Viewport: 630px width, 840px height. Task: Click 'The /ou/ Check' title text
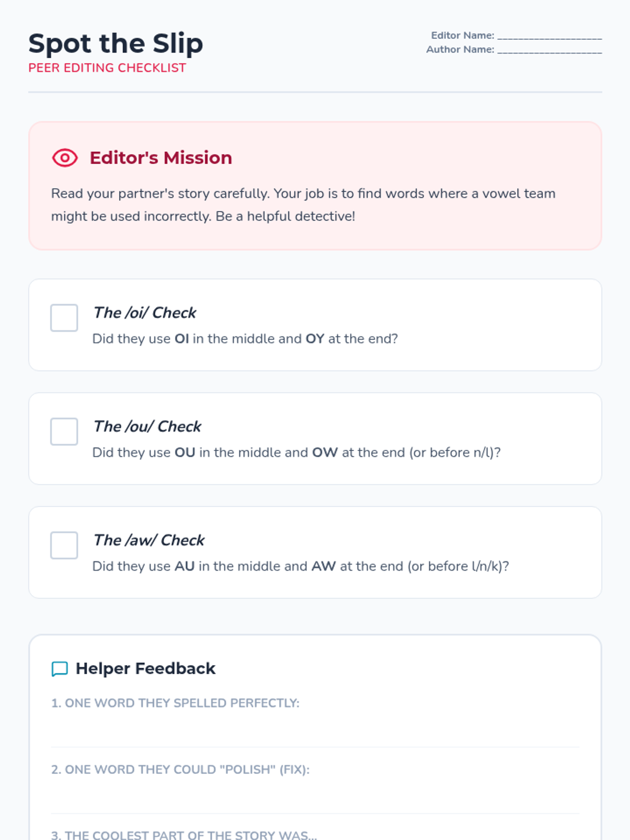coord(147,427)
